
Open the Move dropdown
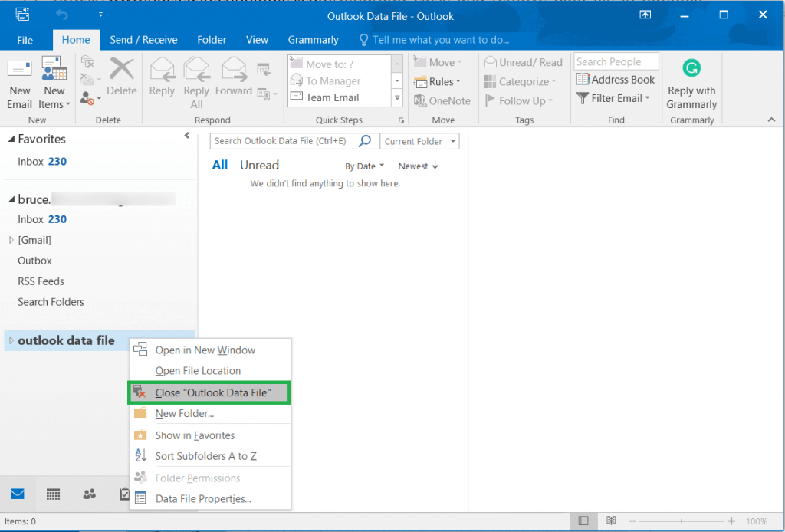(x=438, y=63)
